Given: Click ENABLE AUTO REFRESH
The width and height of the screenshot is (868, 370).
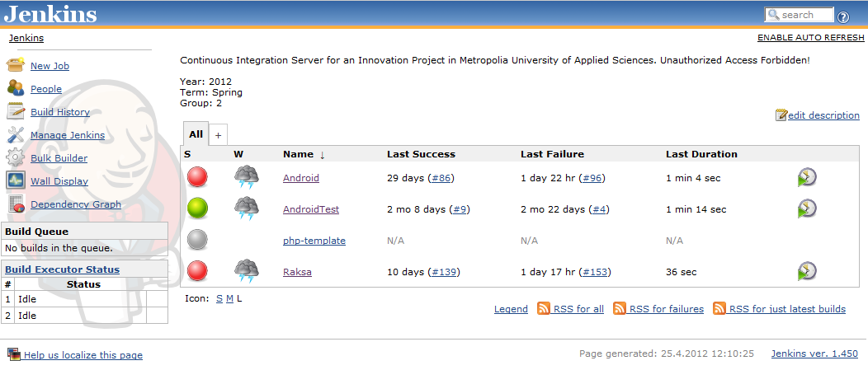Looking at the screenshot, I should pyautogui.click(x=810, y=38).
